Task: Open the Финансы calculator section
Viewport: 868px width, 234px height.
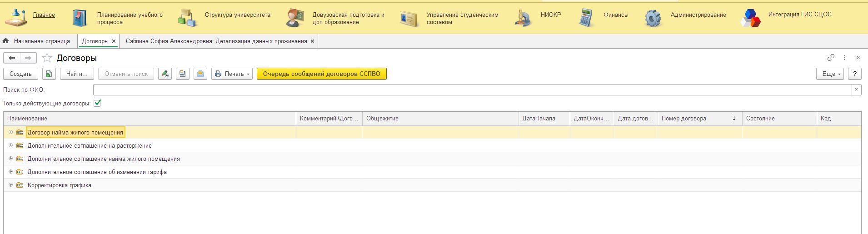Action: coord(587,18)
